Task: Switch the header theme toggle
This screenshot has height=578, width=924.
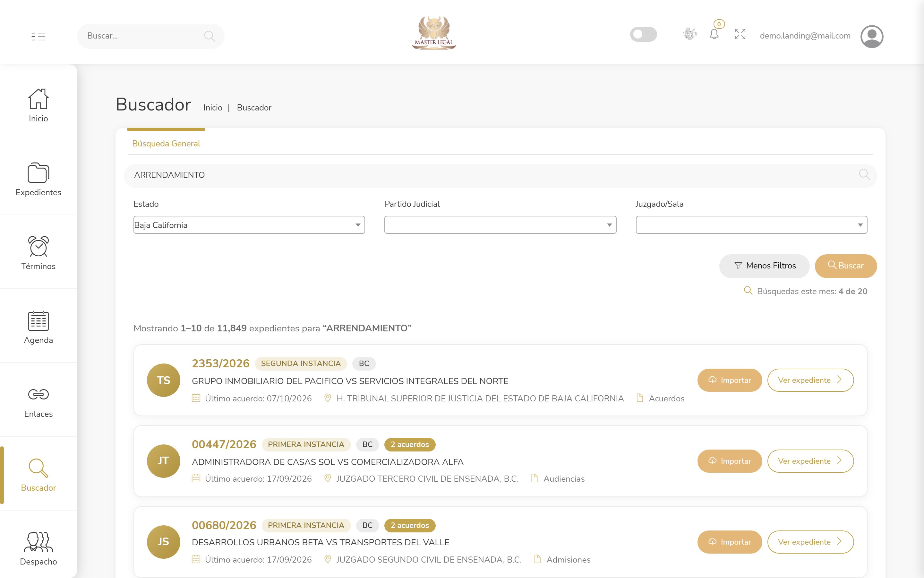Action: click(x=643, y=34)
